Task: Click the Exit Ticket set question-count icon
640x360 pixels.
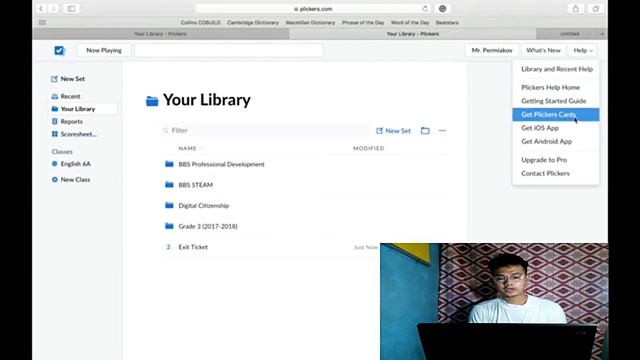Action: [x=168, y=247]
